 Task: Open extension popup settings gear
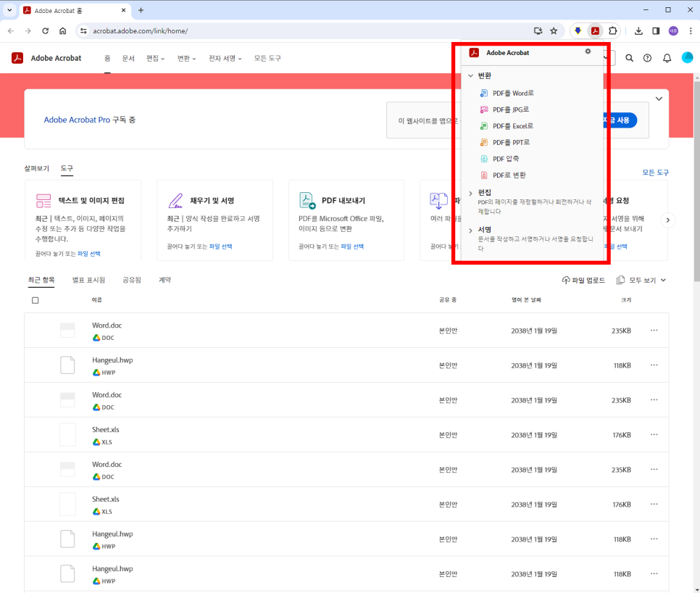coord(588,51)
